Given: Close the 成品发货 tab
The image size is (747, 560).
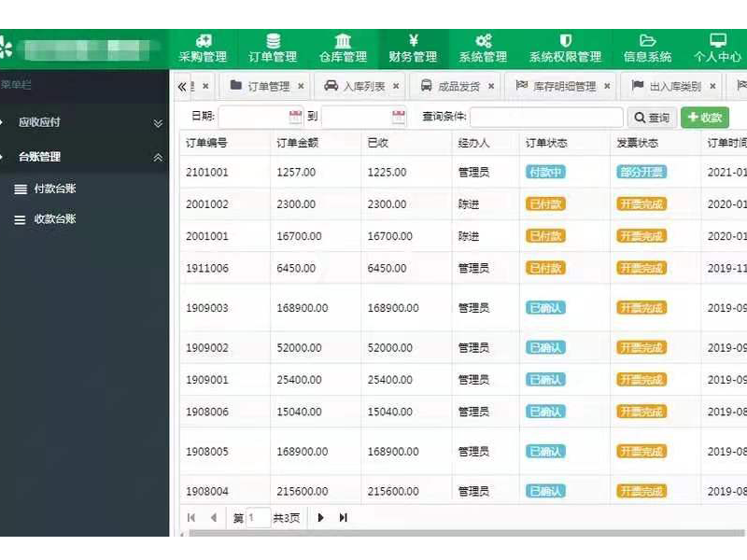Looking at the screenshot, I should (491, 86).
